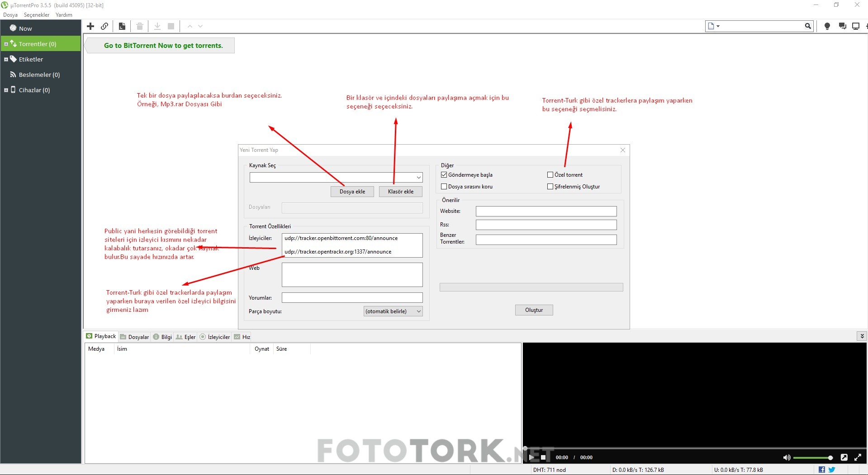Click the fullscreen player icon
Screen dimensions: 868x475
(858, 457)
